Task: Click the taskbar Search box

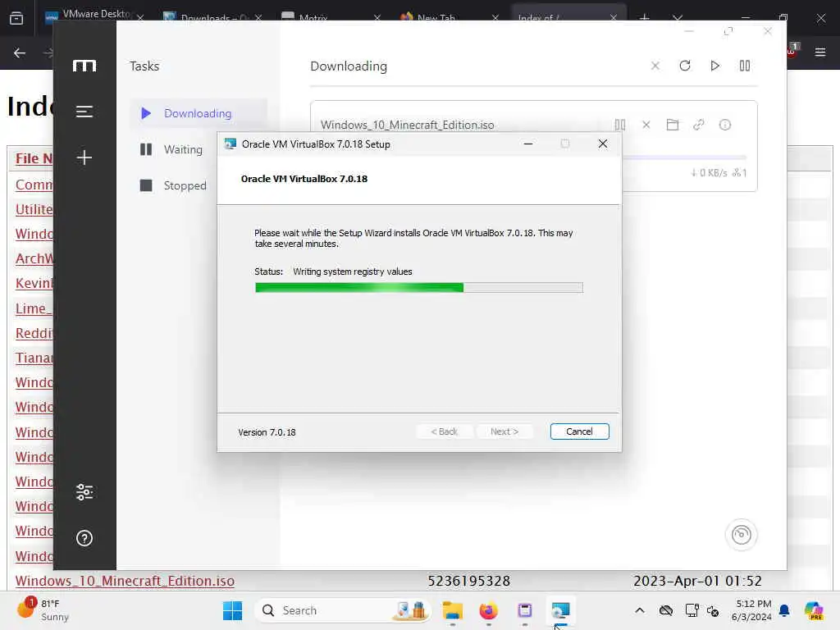Action: click(x=343, y=610)
